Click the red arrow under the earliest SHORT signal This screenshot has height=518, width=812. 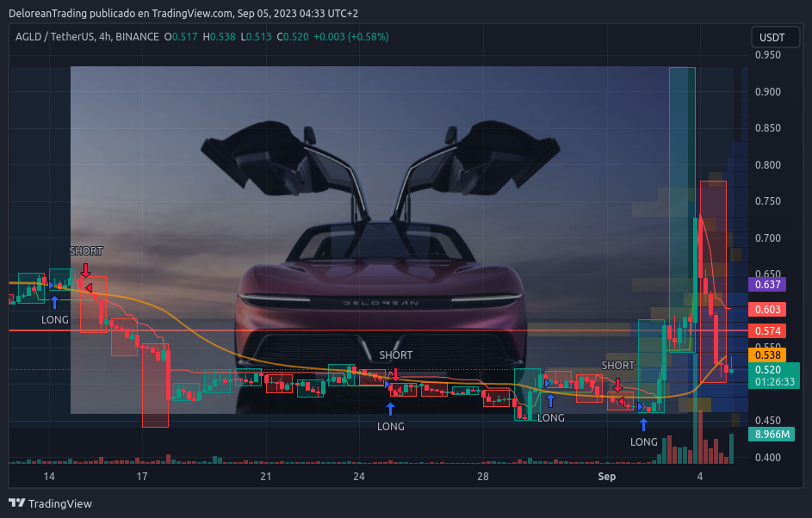click(x=85, y=271)
